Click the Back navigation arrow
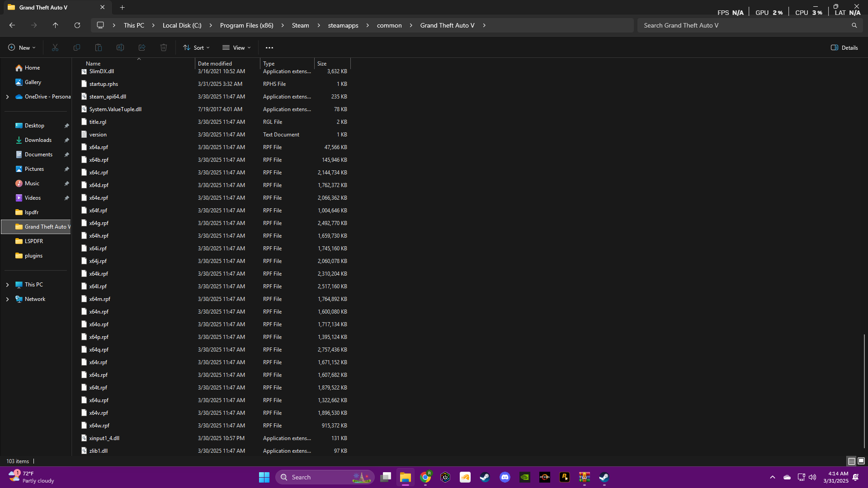868x488 pixels. pos(12,25)
